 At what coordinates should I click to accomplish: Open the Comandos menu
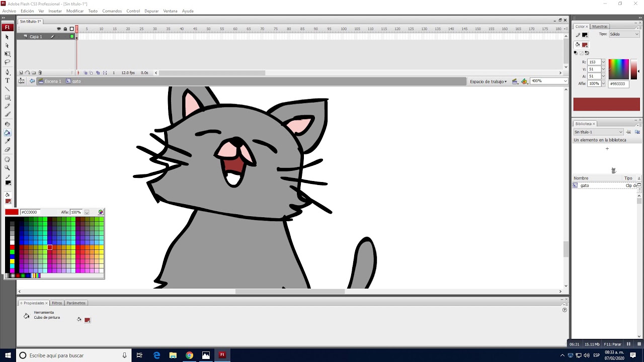pyautogui.click(x=112, y=11)
